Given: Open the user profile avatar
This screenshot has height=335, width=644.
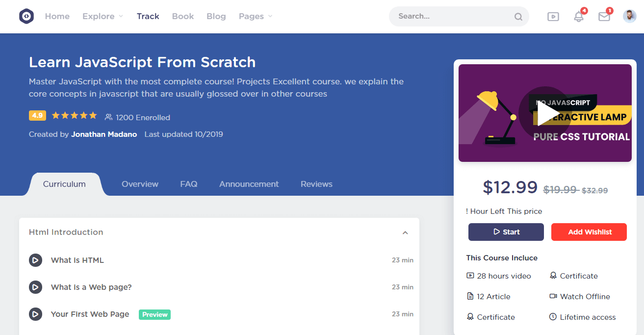Looking at the screenshot, I should [x=630, y=16].
